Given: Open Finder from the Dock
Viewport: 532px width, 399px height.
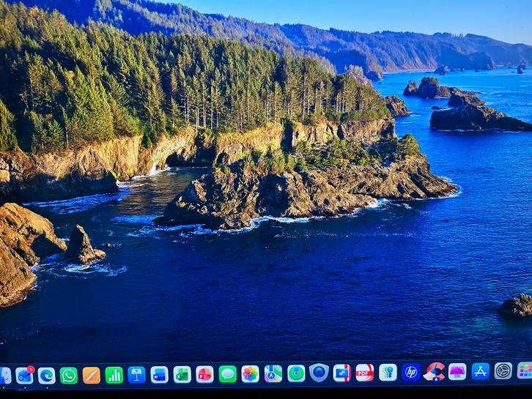Looking at the screenshot, I should pos(4,376).
